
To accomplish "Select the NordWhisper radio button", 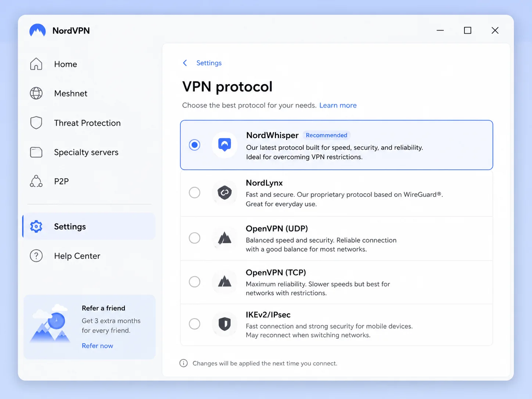I will pyautogui.click(x=194, y=145).
